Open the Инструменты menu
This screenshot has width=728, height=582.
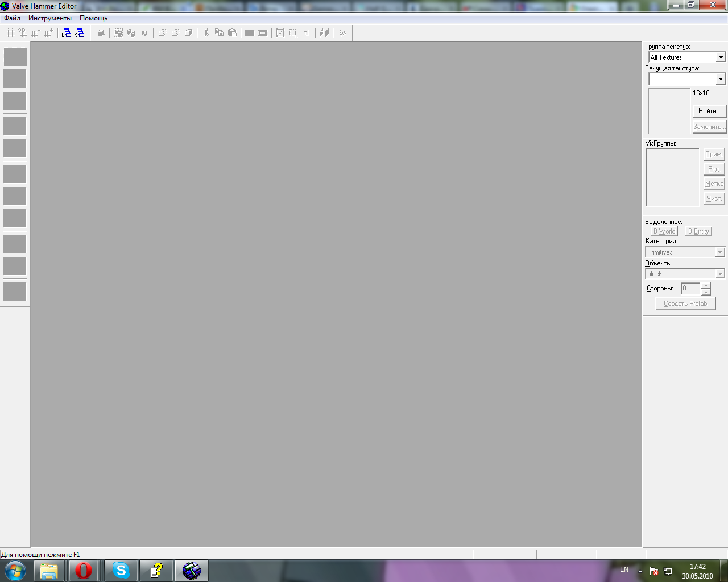(50, 18)
